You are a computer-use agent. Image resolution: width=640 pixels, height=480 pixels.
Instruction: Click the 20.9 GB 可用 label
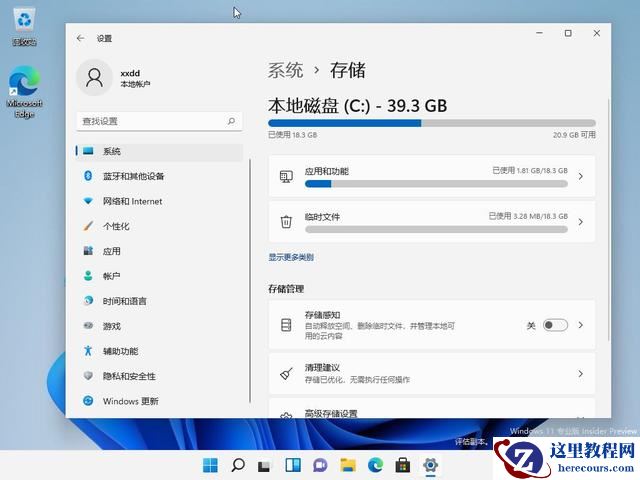pos(574,135)
